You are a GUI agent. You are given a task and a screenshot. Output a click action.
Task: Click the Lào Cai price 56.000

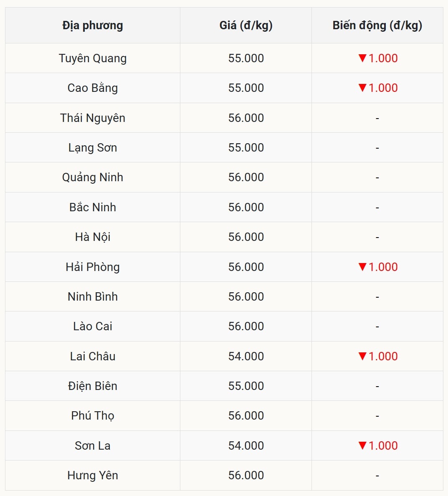[246, 326]
